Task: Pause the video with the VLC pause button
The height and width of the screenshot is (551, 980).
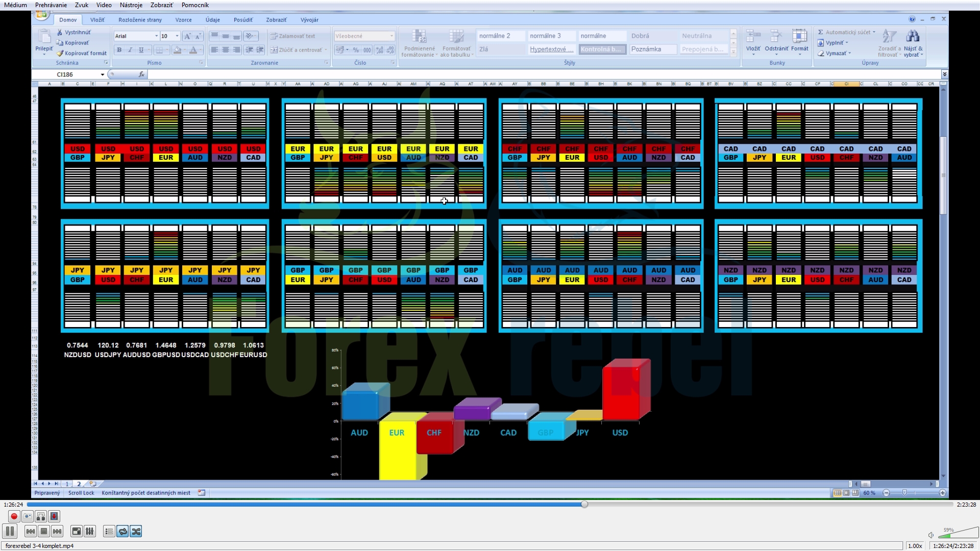Action: coord(10,531)
